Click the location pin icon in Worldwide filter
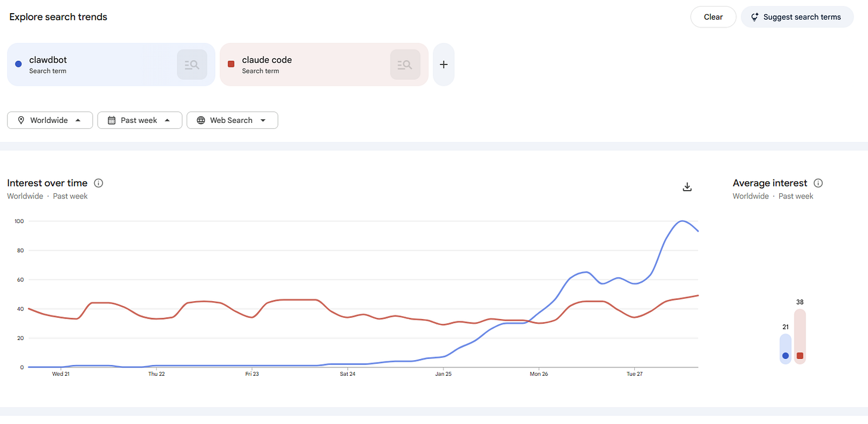The image size is (868, 424). pos(21,120)
